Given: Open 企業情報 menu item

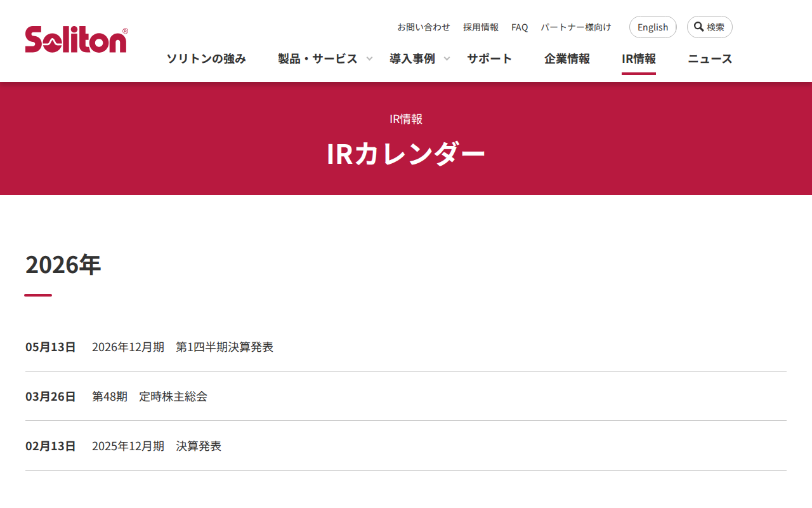Looking at the screenshot, I should click(x=567, y=58).
